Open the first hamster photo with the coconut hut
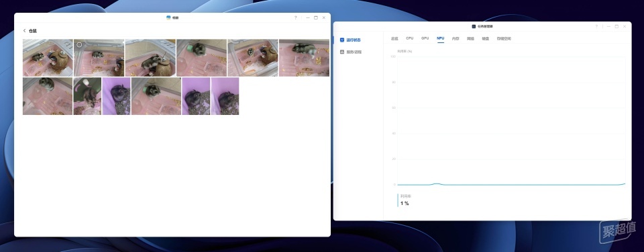 click(48, 58)
